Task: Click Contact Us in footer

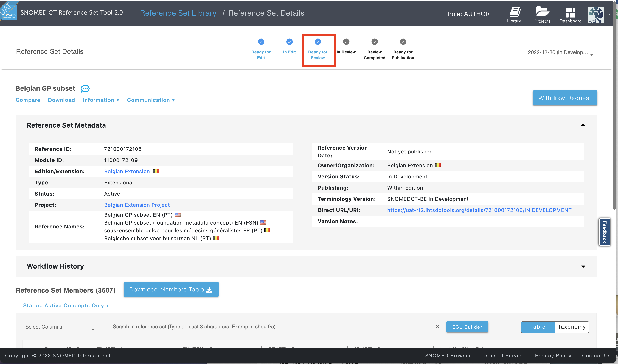Action: point(596,356)
